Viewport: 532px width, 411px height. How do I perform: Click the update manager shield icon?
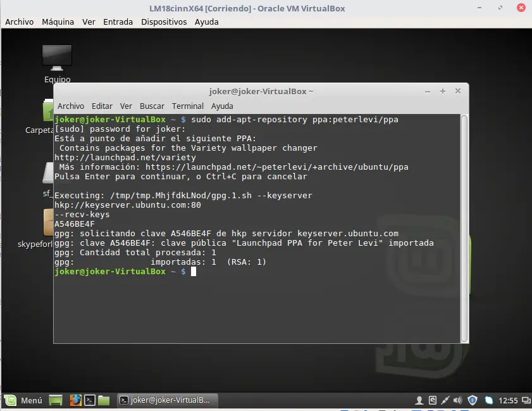click(x=473, y=400)
